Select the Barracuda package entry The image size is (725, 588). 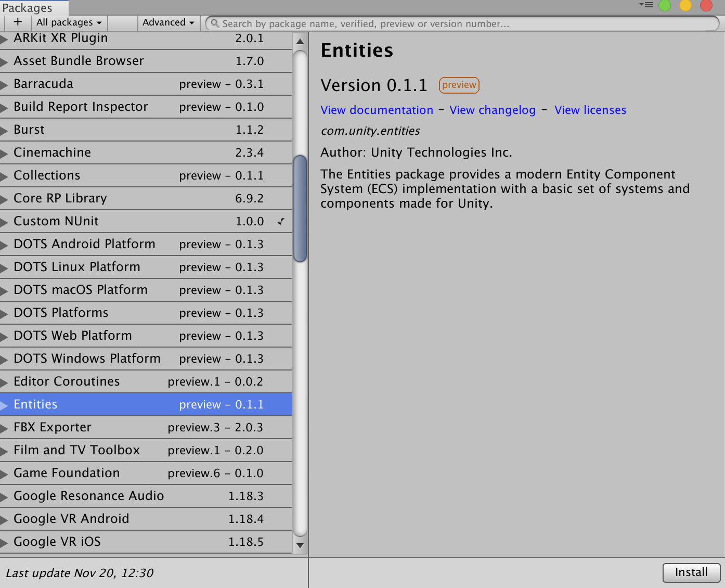[x=104, y=84]
